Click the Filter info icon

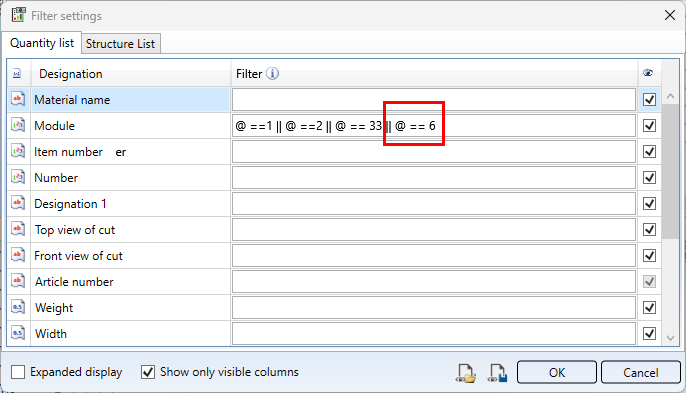(x=272, y=74)
